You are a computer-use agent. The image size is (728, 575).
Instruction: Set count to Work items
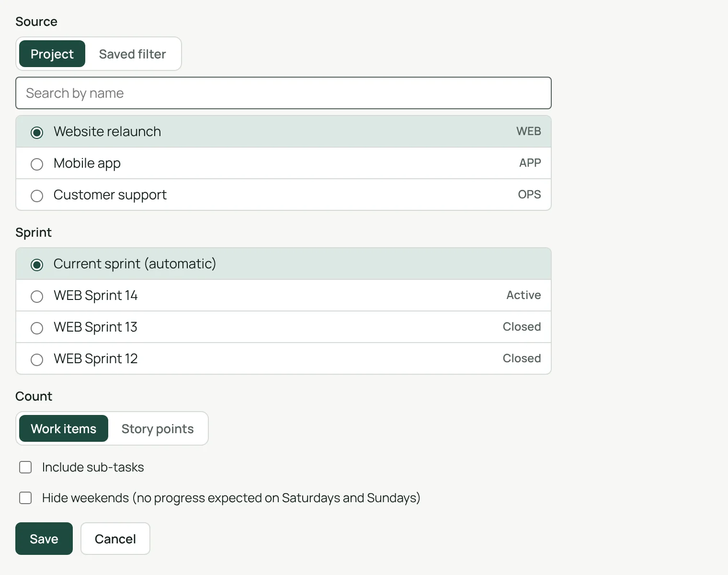[x=64, y=428]
